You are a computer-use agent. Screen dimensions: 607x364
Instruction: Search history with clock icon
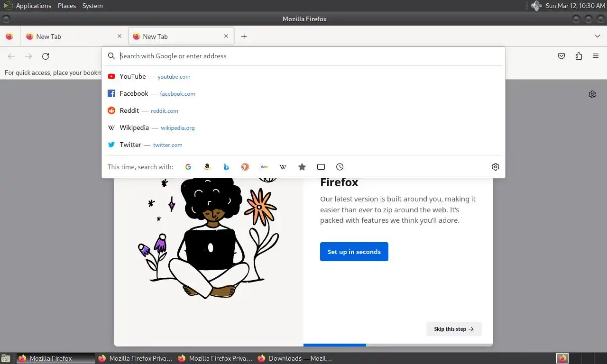point(340,167)
